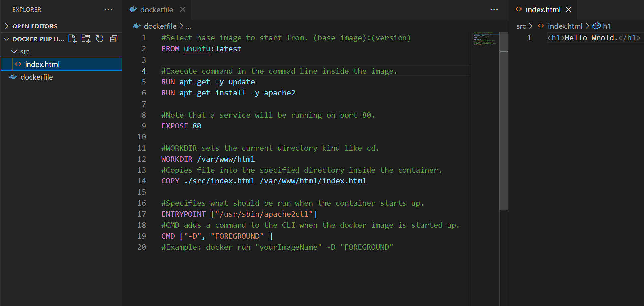
Task: Select the src folder in Explorer
Action: (x=61, y=52)
